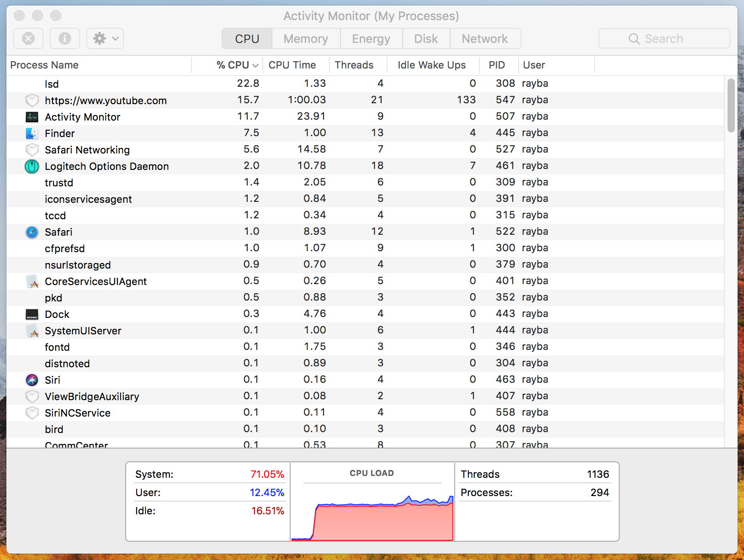Click the SystemUIServer icon
The width and height of the screenshot is (744, 560).
point(32,331)
